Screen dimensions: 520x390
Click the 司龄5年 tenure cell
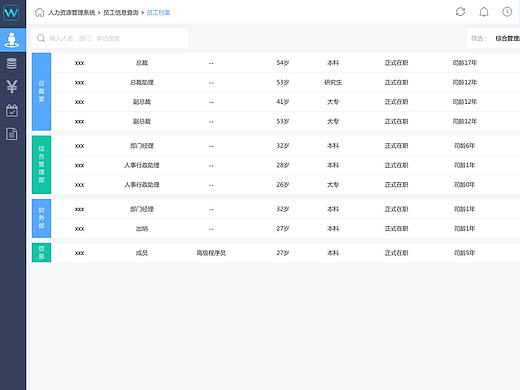pos(465,253)
